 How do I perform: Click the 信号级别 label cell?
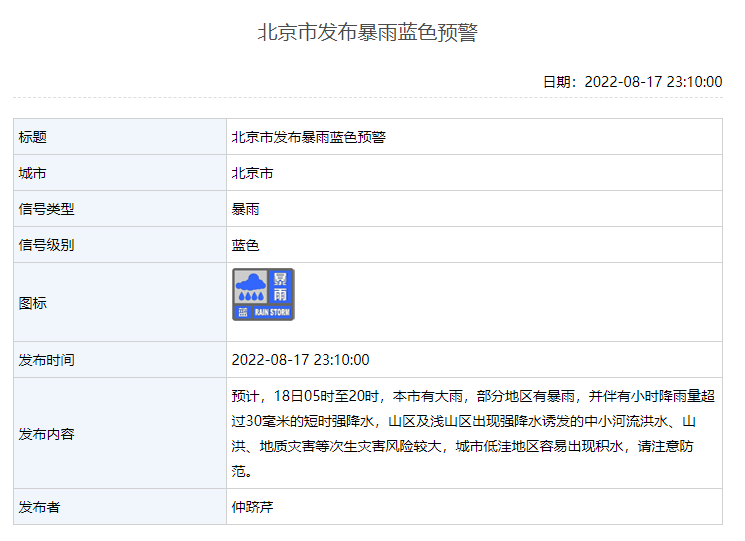tap(120, 245)
